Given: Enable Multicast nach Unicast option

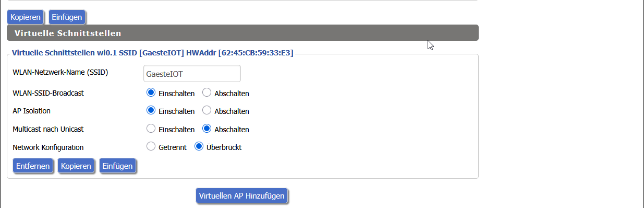Looking at the screenshot, I should pos(151,129).
